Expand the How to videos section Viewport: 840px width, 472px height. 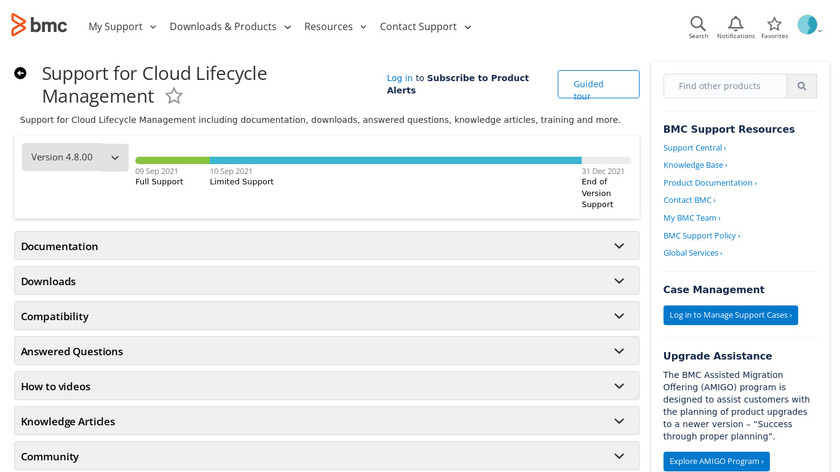(327, 386)
